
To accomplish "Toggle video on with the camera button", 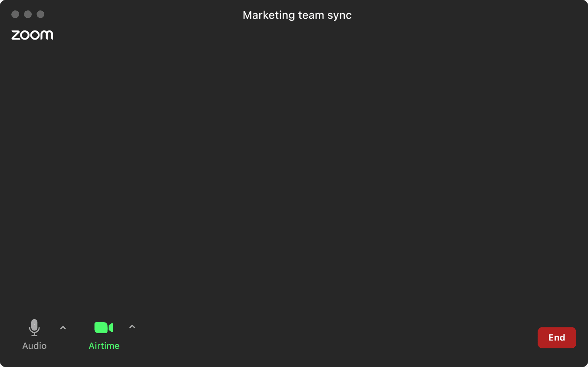I will coord(103,327).
